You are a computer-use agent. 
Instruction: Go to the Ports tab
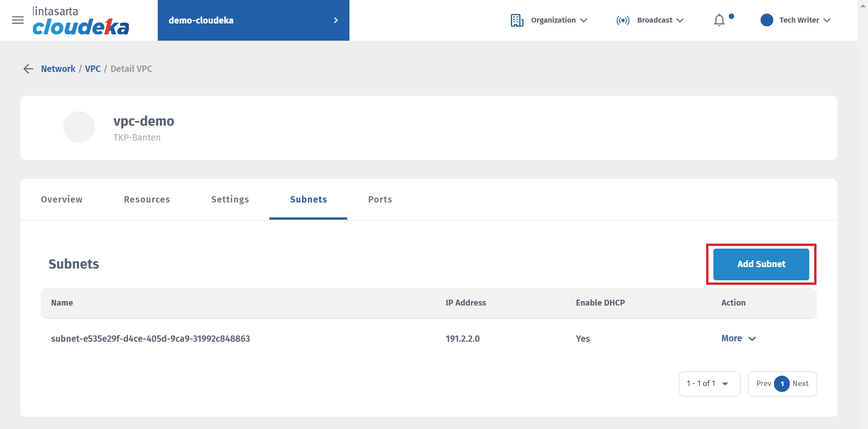click(380, 199)
